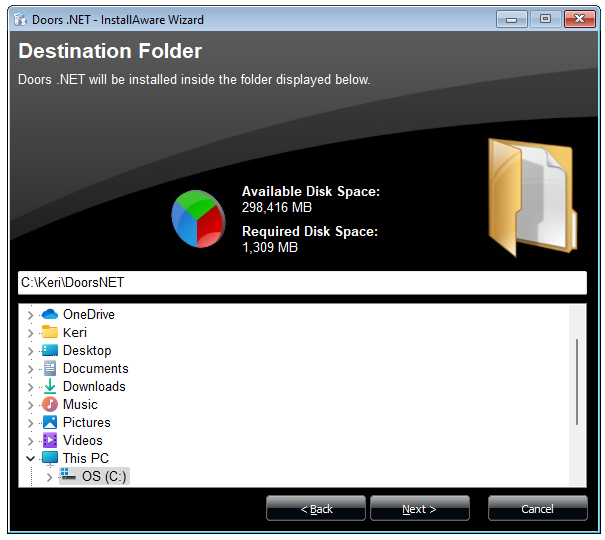Click the InstallAware title bar icon
Screen dimensions: 605x540
point(20,19)
